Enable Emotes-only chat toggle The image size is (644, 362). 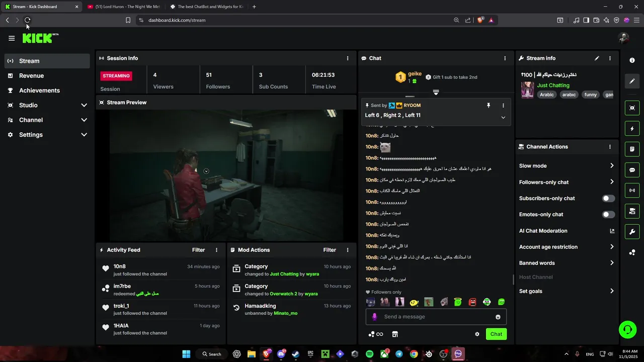608,215
